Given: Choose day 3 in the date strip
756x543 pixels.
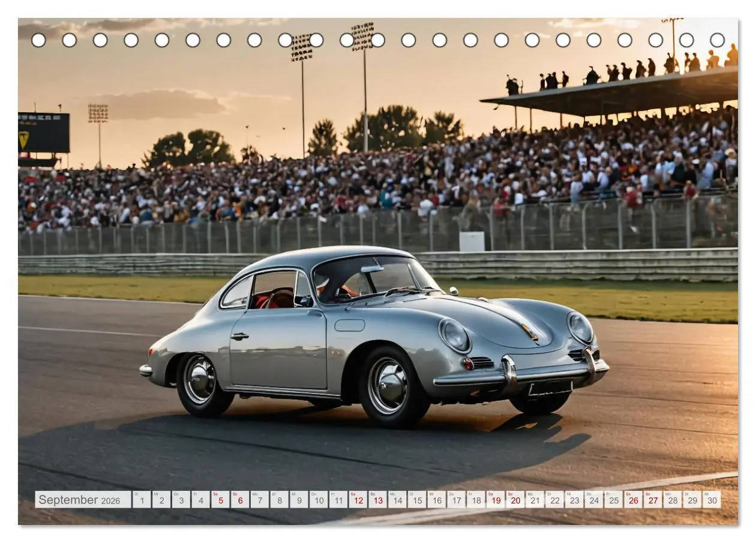Looking at the screenshot, I should (181, 500).
